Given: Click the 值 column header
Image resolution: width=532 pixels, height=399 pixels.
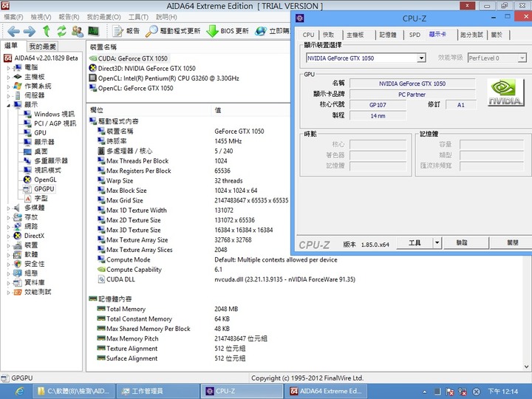Looking at the screenshot, I should pyautogui.click(x=250, y=110).
